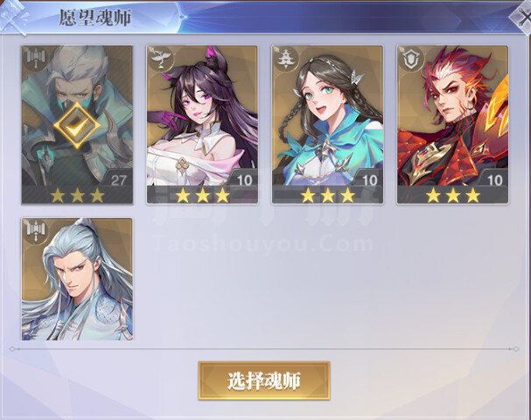Click the gold checkmark badge on masked character
This screenshot has height=420, width=531.
pos(77,125)
